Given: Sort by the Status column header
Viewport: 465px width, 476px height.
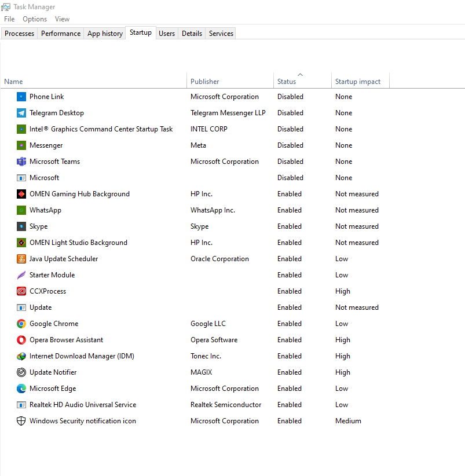Looking at the screenshot, I should pos(302,81).
